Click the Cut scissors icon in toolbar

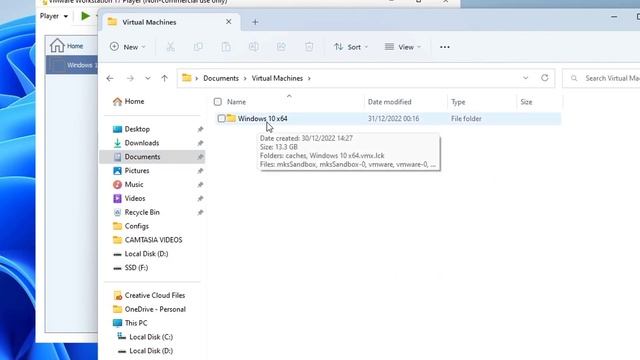point(171,47)
